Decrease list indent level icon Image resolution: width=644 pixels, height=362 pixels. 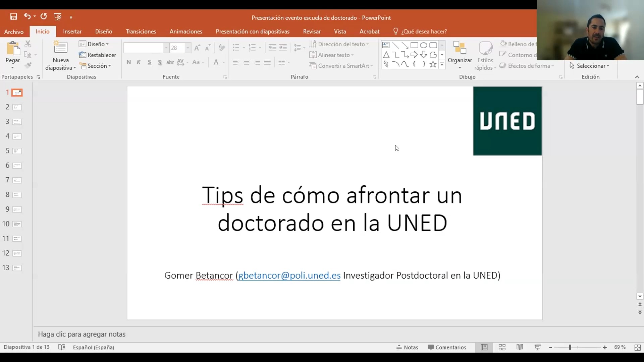point(272,48)
